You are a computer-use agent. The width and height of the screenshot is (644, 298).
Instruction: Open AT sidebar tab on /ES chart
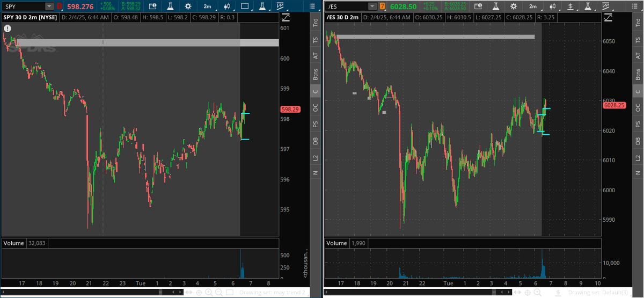pos(638,55)
